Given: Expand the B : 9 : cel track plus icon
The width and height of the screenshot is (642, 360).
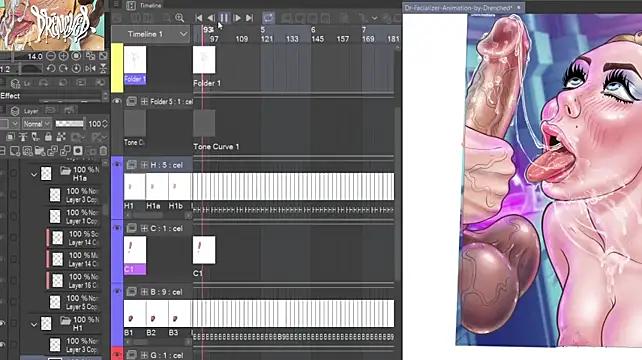Looking at the screenshot, I should click(144, 292).
